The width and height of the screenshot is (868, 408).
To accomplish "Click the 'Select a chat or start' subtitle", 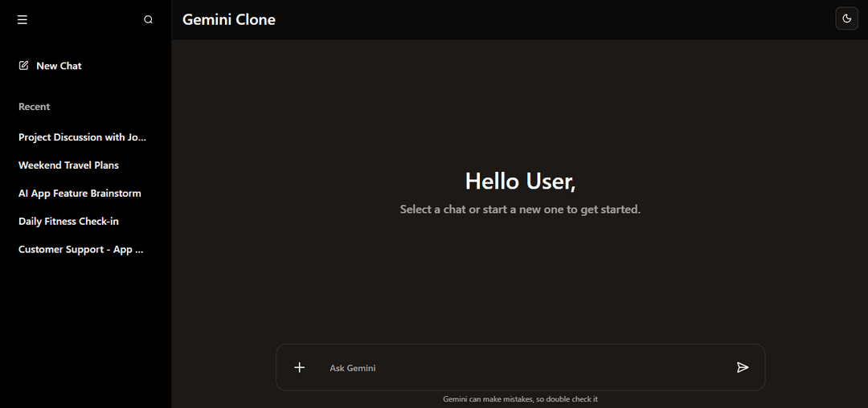I will tap(520, 210).
